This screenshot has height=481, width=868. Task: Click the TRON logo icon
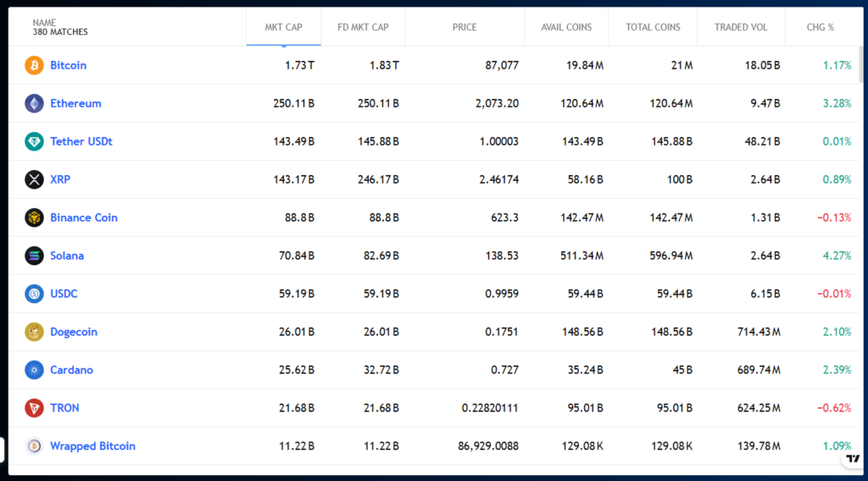tap(34, 408)
